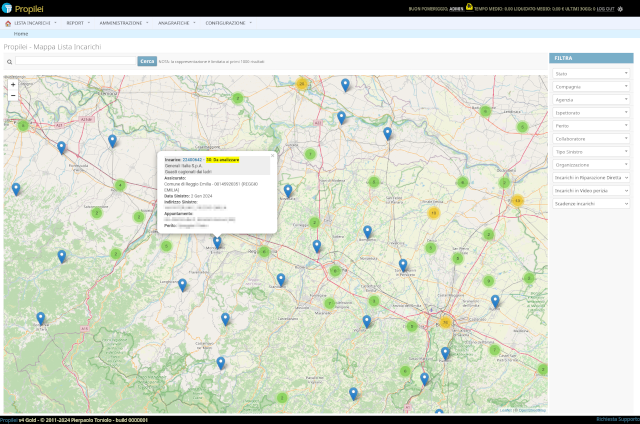Open the Compagnia filter dropdown
The height and width of the screenshot is (424, 640).
click(x=591, y=87)
